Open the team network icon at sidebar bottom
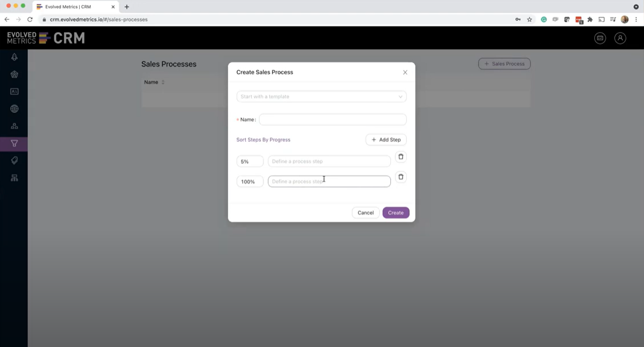 14,177
